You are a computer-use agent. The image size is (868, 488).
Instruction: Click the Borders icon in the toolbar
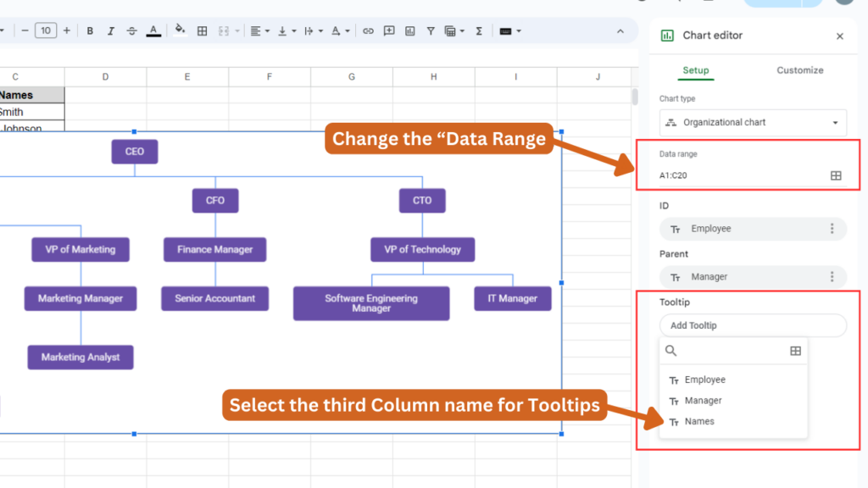coord(202,30)
